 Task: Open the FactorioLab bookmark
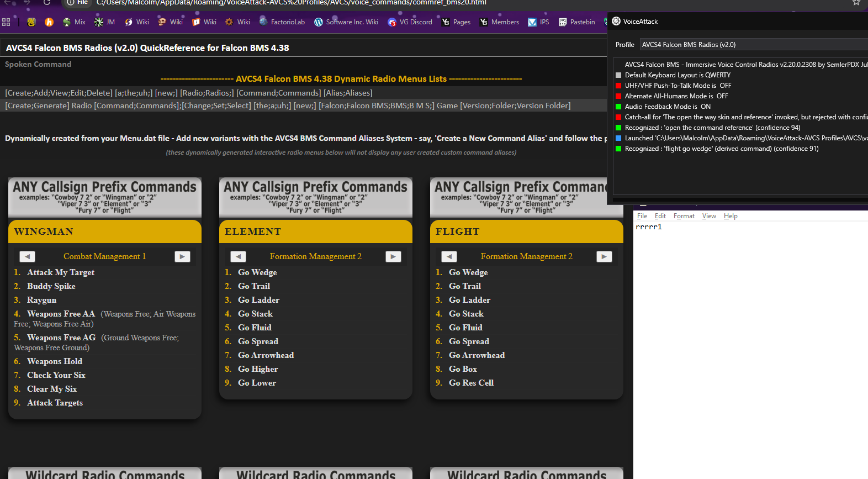tap(282, 22)
